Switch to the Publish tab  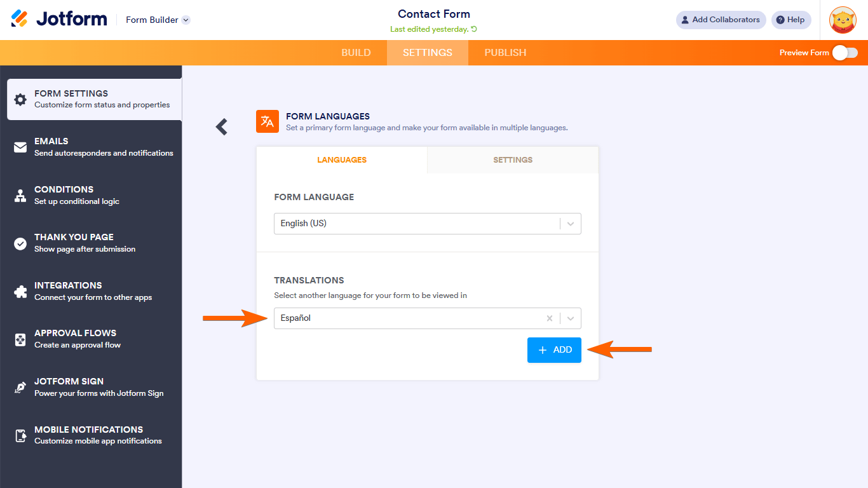point(505,53)
